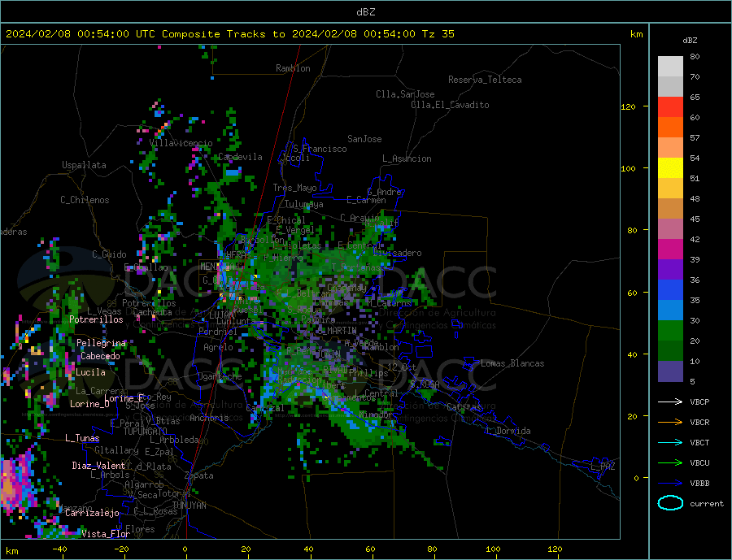Image resolution: width=732 pixels, height=560 pixels.
Task: Click the 'Carrizalejo' map label
Action: pyautogui.click(x=92, y=514)
